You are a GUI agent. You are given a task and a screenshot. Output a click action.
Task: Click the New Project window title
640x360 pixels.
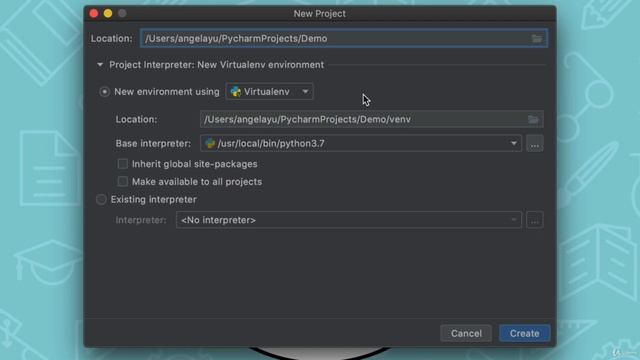pyautogui.click(x=320, y=13)
